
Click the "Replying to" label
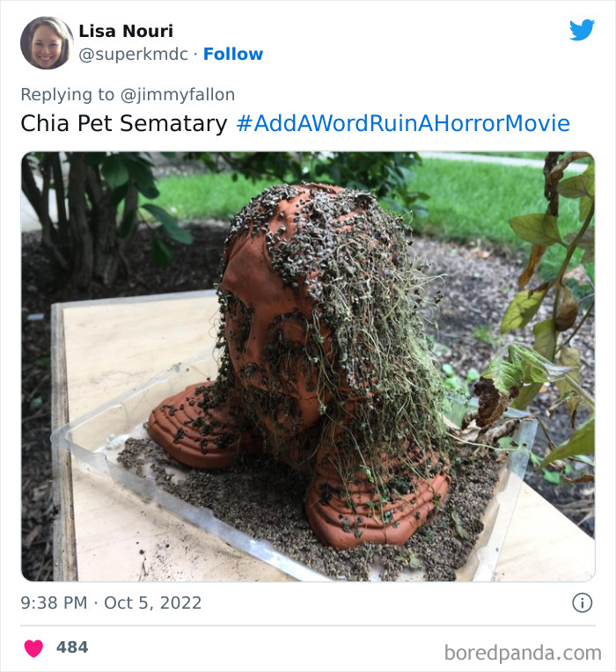pos(67,95)
